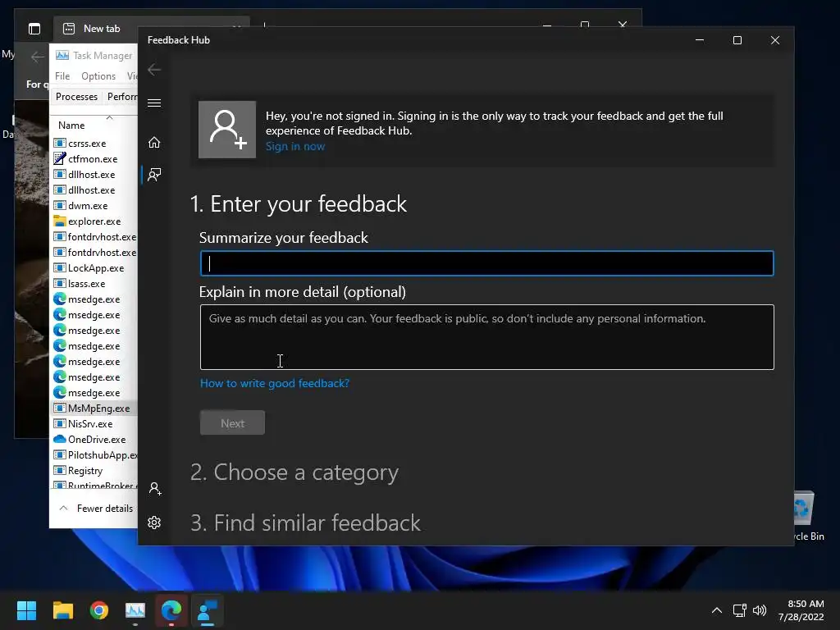The width and height of the screenshot is (840, 630).
Task: Switch to Task Manager Performance tab
Action: 122,97
